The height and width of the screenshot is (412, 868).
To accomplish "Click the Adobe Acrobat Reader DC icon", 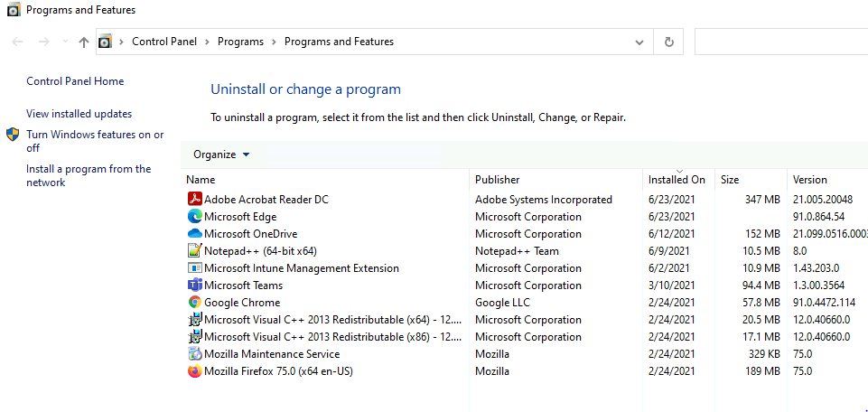I will [195, 199].
